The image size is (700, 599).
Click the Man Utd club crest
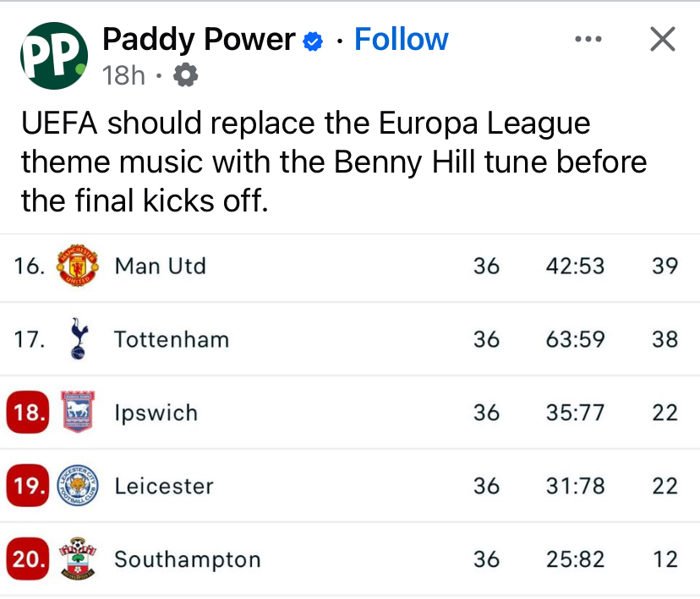(78, 267)
